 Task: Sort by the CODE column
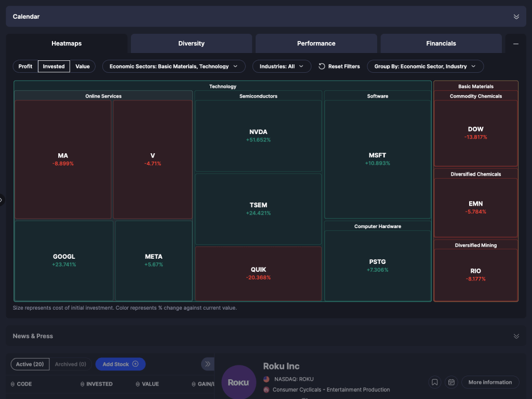pyautogui.click(x=21, y=384)
